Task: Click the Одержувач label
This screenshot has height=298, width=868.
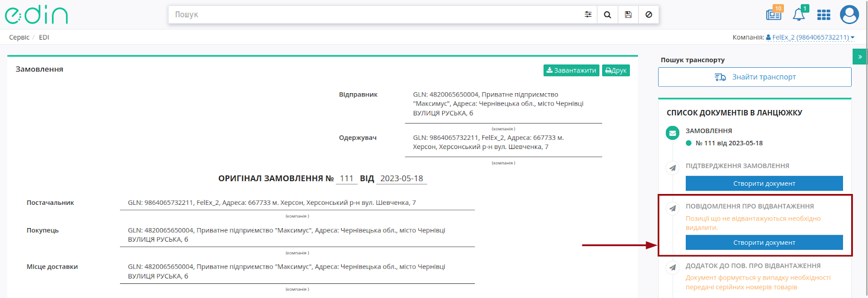Action: point(358,138)
